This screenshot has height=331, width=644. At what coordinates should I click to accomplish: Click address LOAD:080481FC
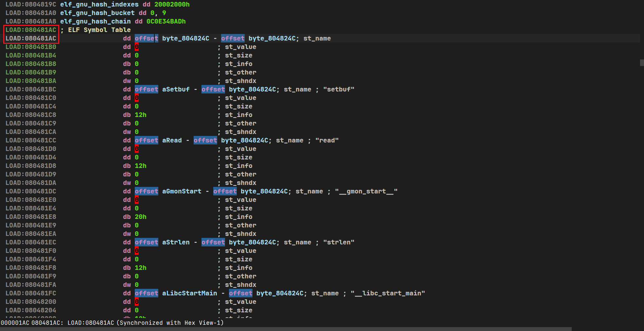coord(31,293)
